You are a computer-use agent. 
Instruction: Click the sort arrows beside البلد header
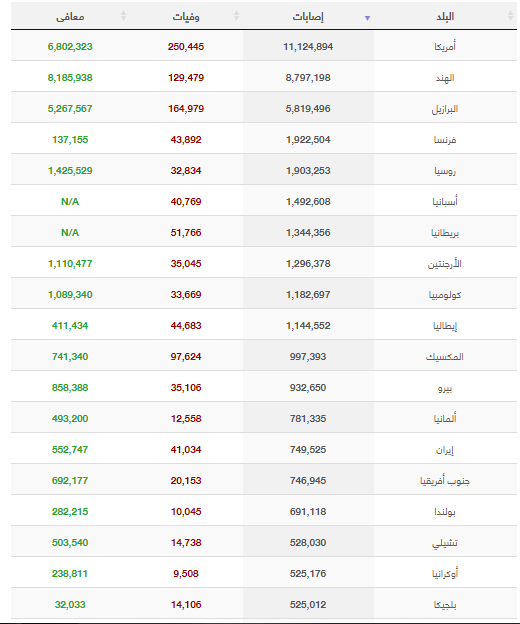pos(510,16)
